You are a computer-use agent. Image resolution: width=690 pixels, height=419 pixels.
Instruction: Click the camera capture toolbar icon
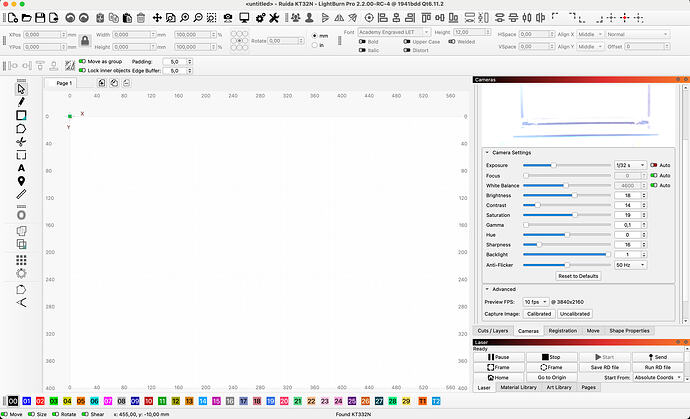point(228,18)
